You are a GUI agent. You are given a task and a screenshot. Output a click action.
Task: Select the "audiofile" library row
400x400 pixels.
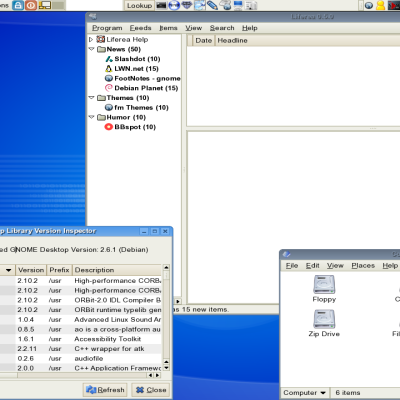pyautogui.click(x=81, y=358)
